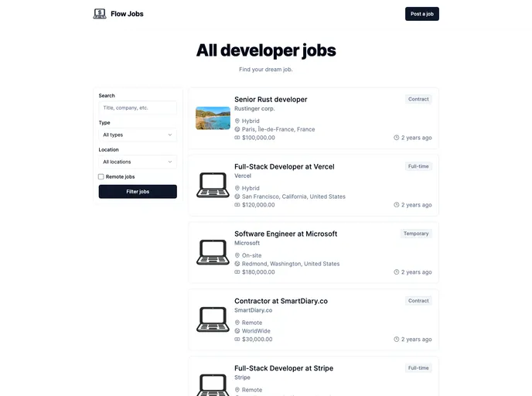Click the money icon beside $30,000.00
Viewport: 532px width, 396px height.
click(237, 340)
